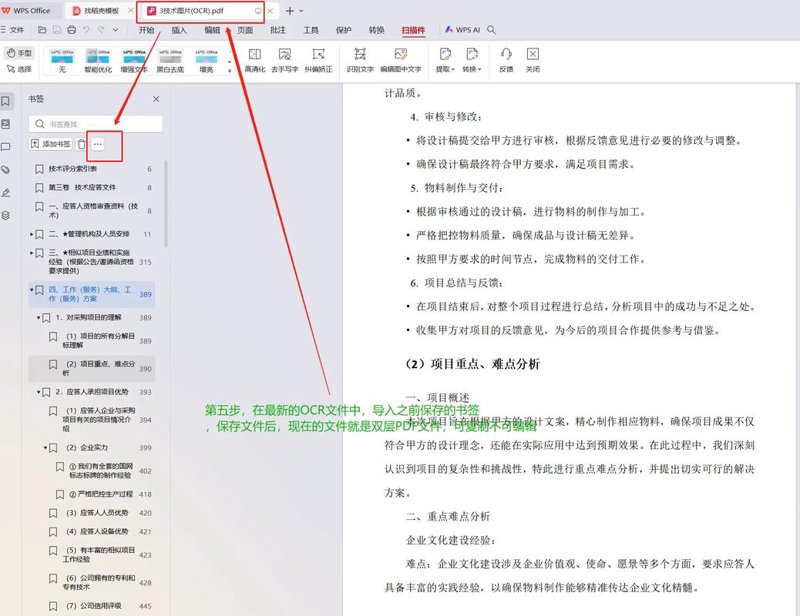Switch to the 转换 ribbon tab

point(377,30)
